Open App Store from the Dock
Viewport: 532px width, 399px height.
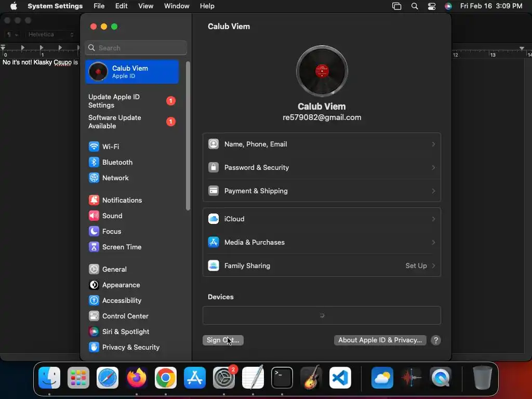point(195,378)
